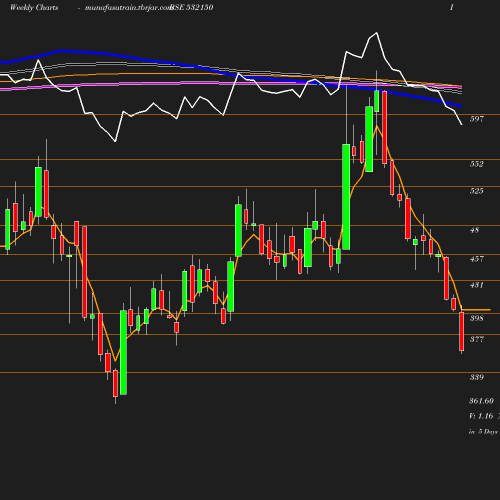Select the "BSE 532150" symbol label
The image size is (500, 500).
(x=192, y=8)
